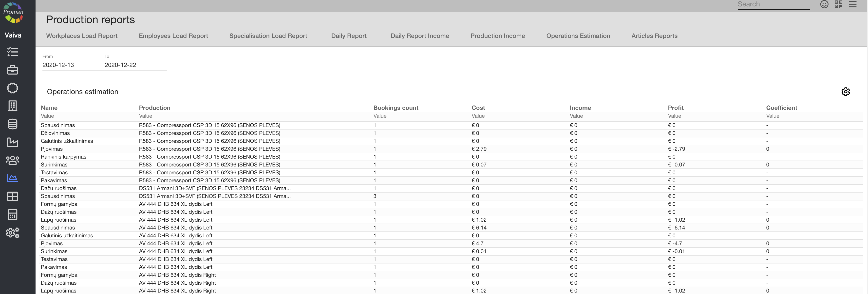868x294 pixels.
Task: Open the Articles Reports tab
Action: pyautogui.click(x=654, y=36)
